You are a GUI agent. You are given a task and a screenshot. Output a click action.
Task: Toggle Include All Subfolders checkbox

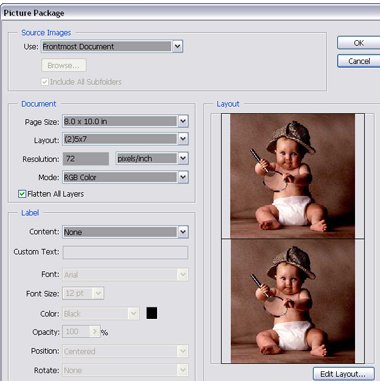(45, 82)
